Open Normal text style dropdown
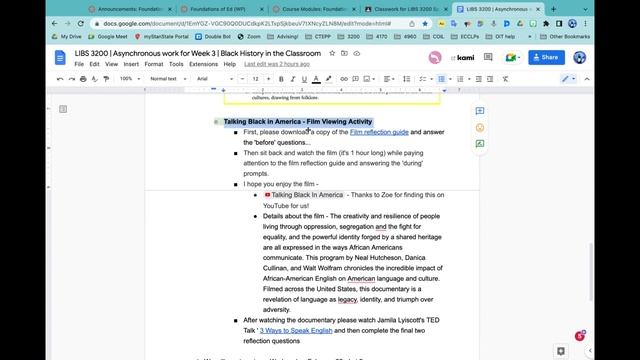 (168, 79)
